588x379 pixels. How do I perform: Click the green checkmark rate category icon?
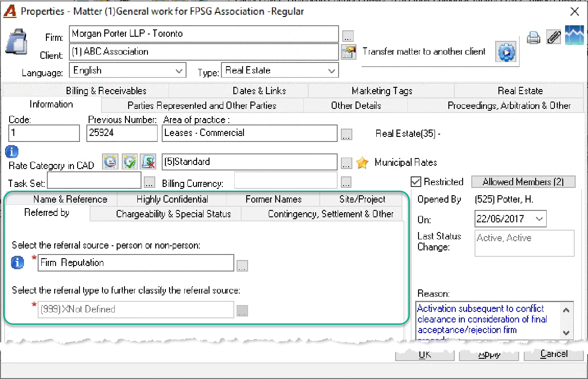130,161
